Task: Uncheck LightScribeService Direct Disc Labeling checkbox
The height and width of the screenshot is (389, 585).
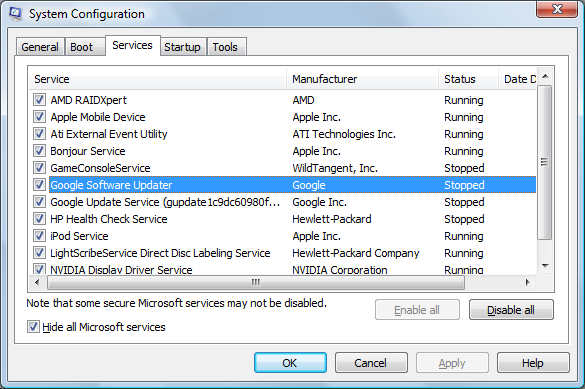Action: pos(40,252)
